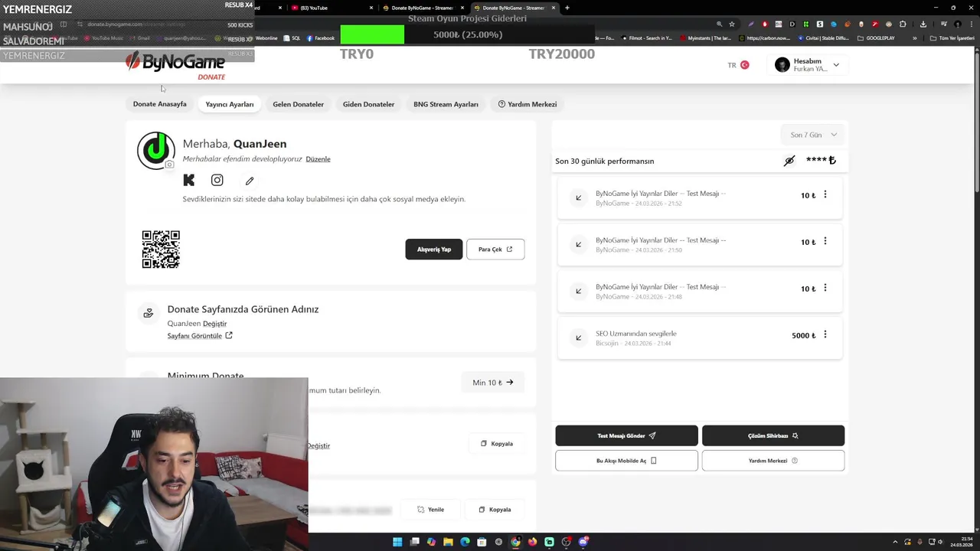Open Discord from the taskbar
This screenshot has width=980, height=551.
click(x=583, y=542)
